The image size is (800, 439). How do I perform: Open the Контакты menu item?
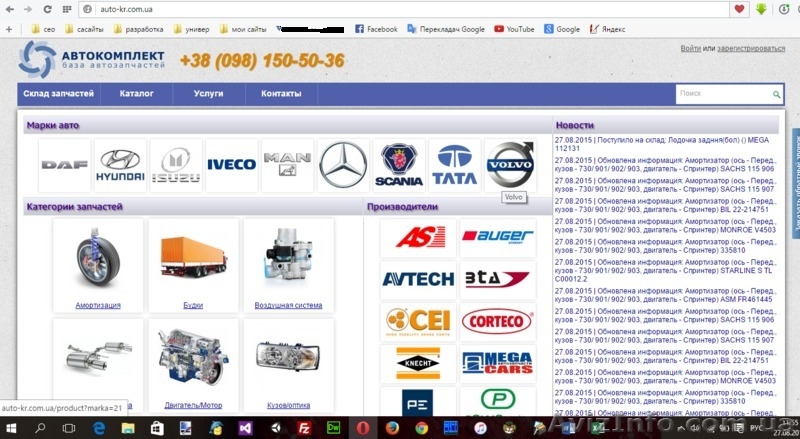[x=281, y=94]
